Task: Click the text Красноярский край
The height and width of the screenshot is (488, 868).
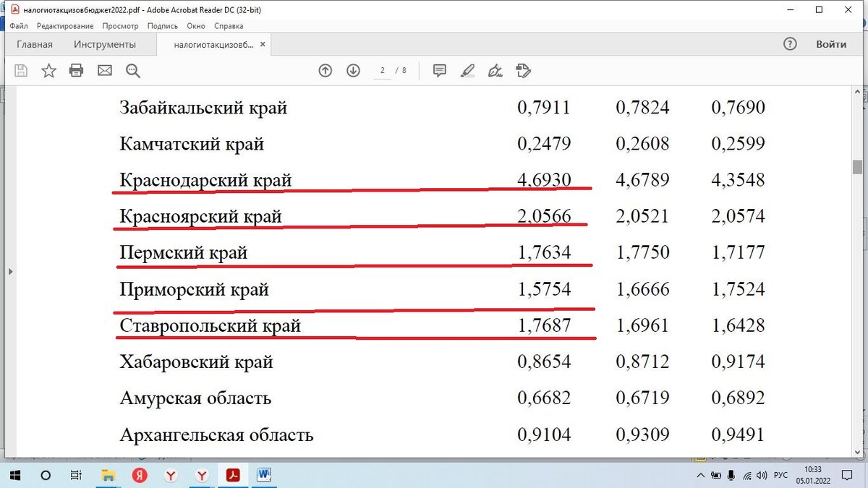Action: [200, 216]
